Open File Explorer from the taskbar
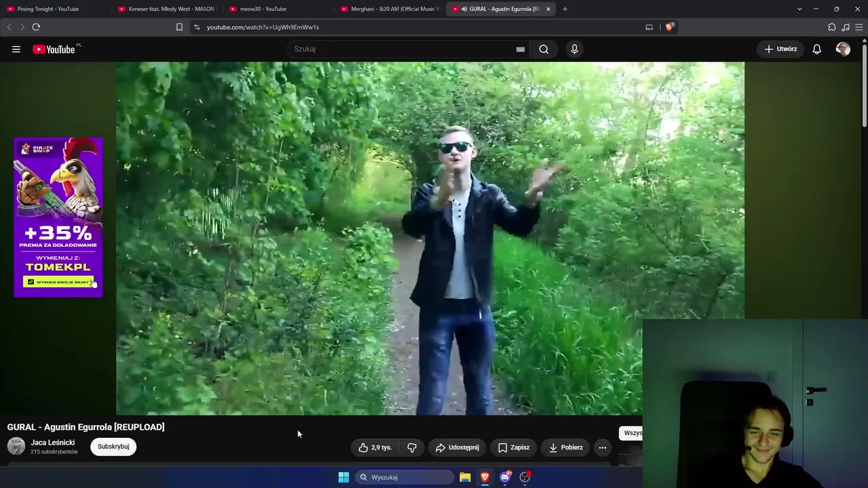The height and width of the screenshot is (488, 868). pos(465,477)
